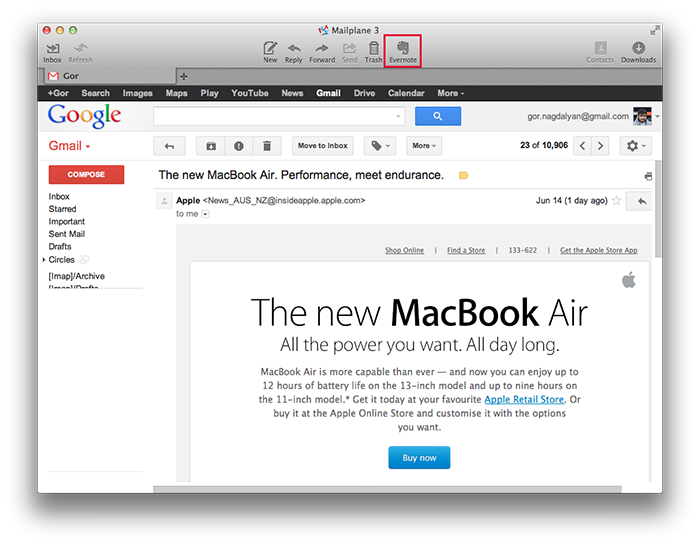Go to the newer conversation arrow
700x545 pixels.
coord(582,146)
